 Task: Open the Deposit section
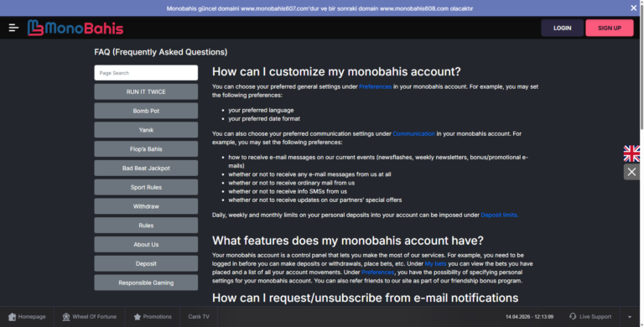(146, 264)
